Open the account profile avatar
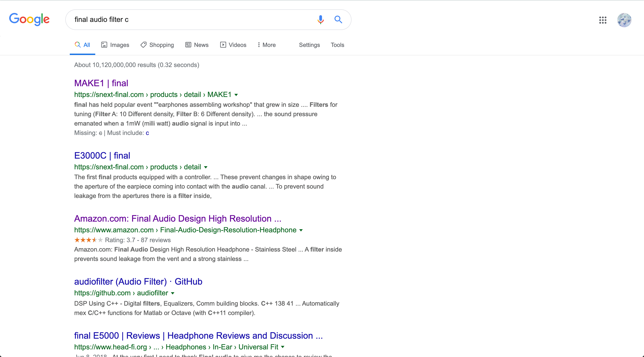The image size is (644, 357). tap(624, 20)
